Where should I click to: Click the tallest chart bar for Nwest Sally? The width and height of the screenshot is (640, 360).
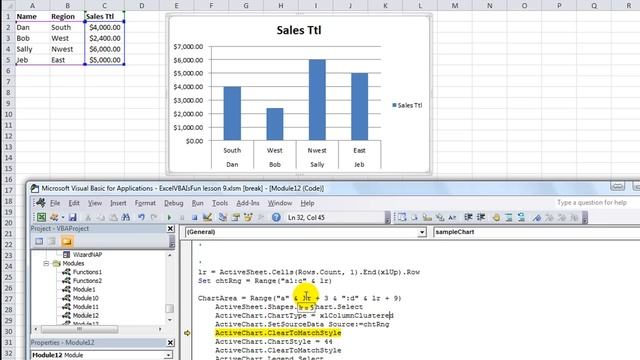pyautogui.click(x=317, y=100)
